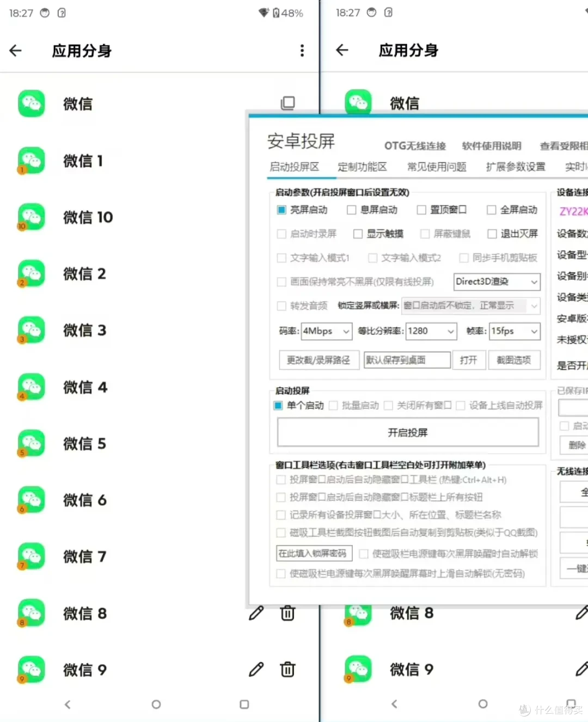The height and width of the screenshot is (722, 588).
Task: Open 微信 app icon in left list
Action: [32, 103]
